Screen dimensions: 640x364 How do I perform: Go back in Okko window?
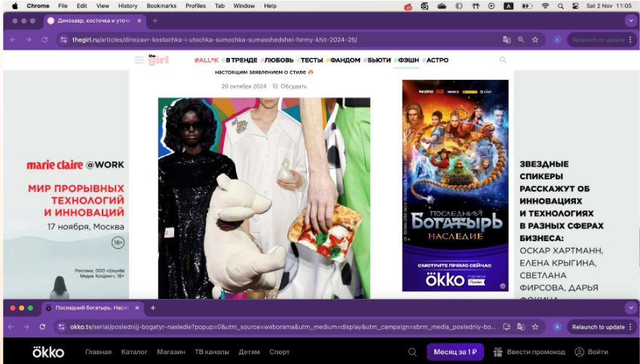[11, 327]
